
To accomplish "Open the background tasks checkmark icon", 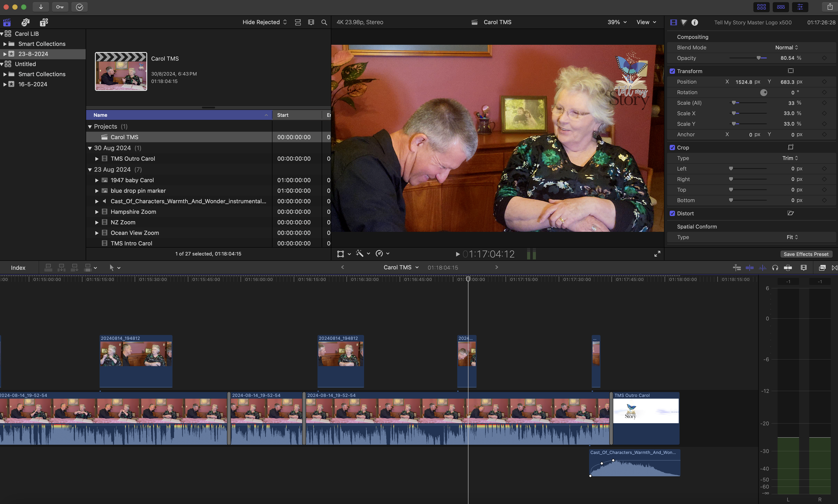I will [79, 7].
